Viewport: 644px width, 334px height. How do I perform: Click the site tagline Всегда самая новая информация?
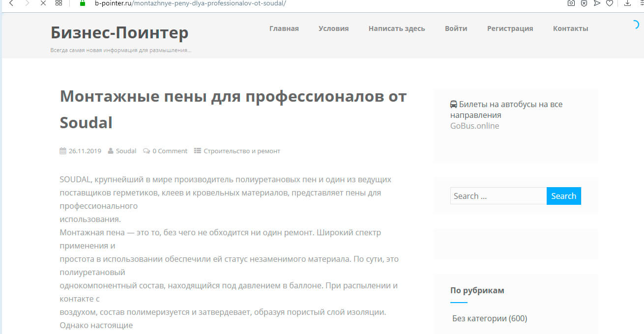pos(121,50)
